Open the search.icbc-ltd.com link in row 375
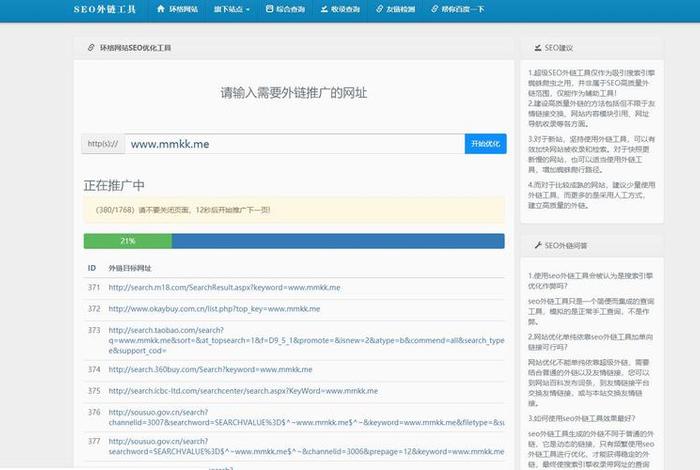Image resolution: width=700 pixels, height=470 pixels. pyautogui.click(x=243, y=391)
